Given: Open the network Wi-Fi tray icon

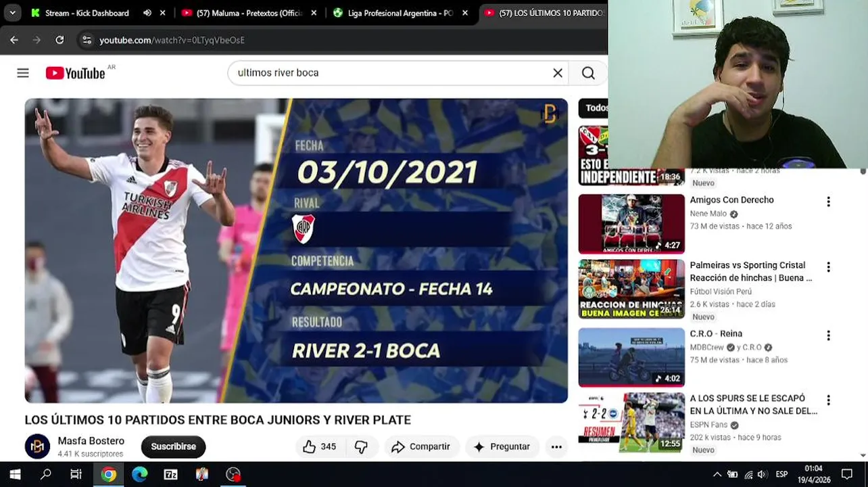Looking at the screenshot, I should point(748,474).
